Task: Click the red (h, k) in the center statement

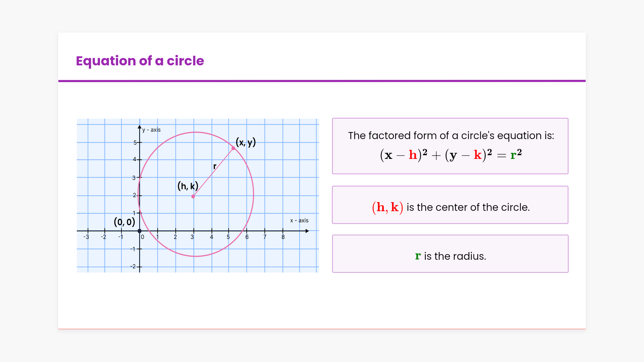Action: click(x=387, y=207)
